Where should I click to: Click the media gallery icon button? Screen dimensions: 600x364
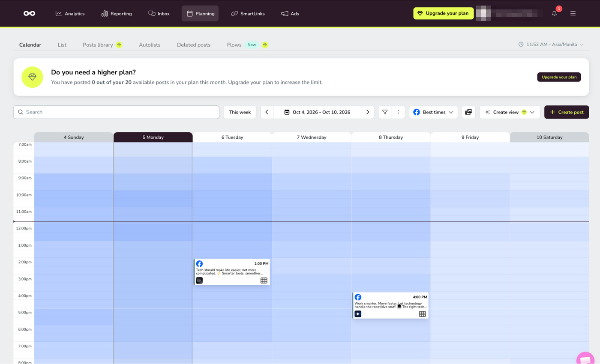click(x=468, y=112)
